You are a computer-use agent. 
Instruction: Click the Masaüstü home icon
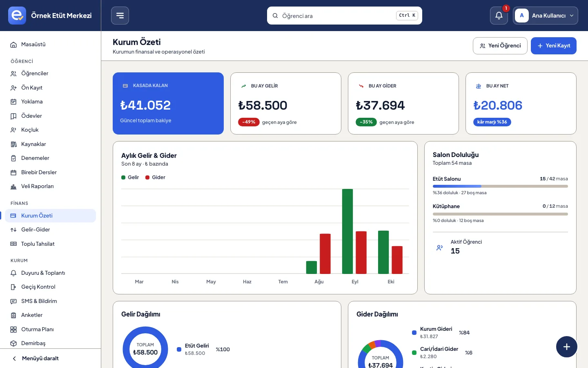click(13, 45)
